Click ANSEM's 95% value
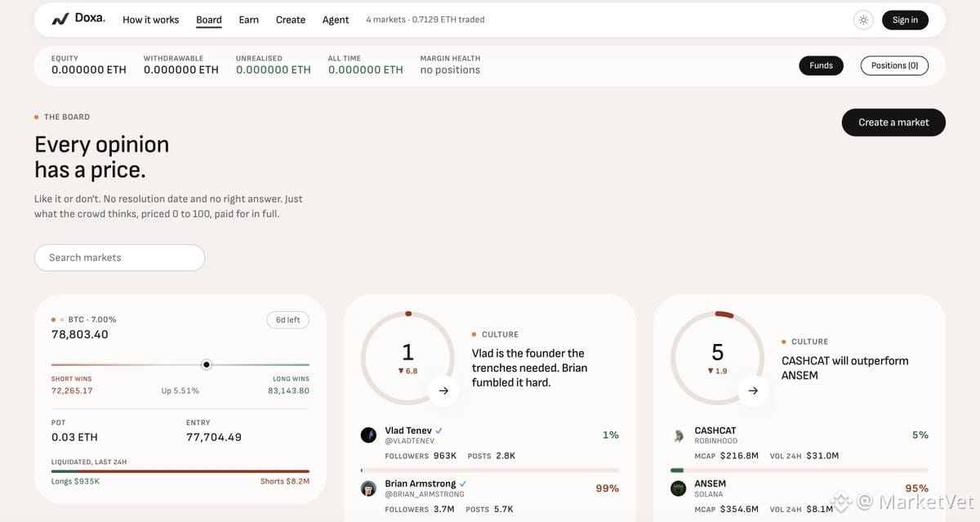The height and width of the screenshot is (522, 980). pos(917,488)
